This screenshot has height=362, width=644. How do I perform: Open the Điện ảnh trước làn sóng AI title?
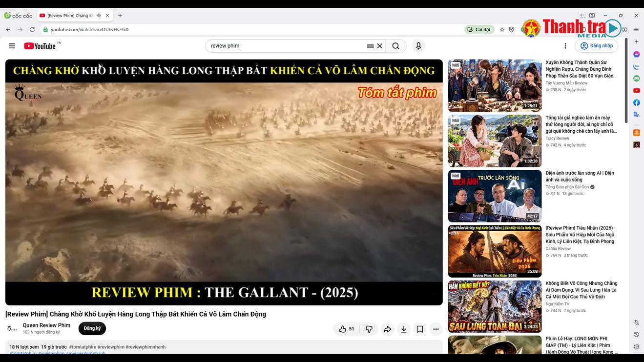(580, 176)
